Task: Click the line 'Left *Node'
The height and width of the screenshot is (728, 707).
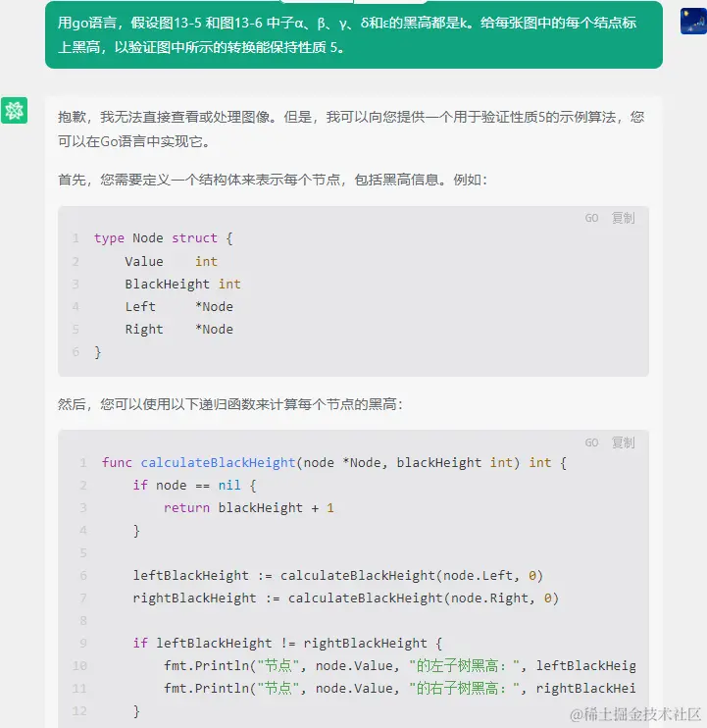Action: pos(179,307)
